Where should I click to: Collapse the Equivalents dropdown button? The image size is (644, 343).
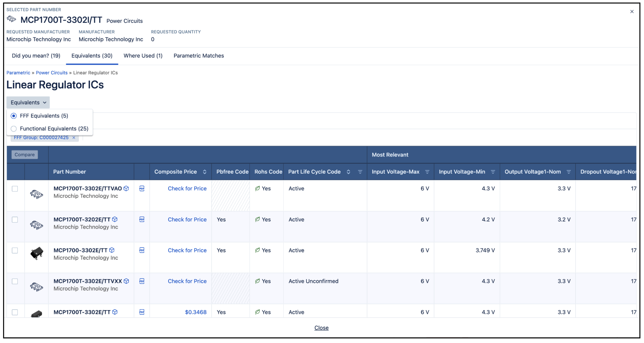[x=28, y=102]
